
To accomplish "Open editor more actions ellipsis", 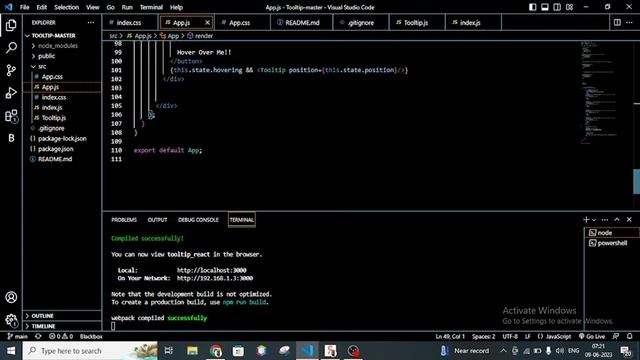I will coord(629,22).
